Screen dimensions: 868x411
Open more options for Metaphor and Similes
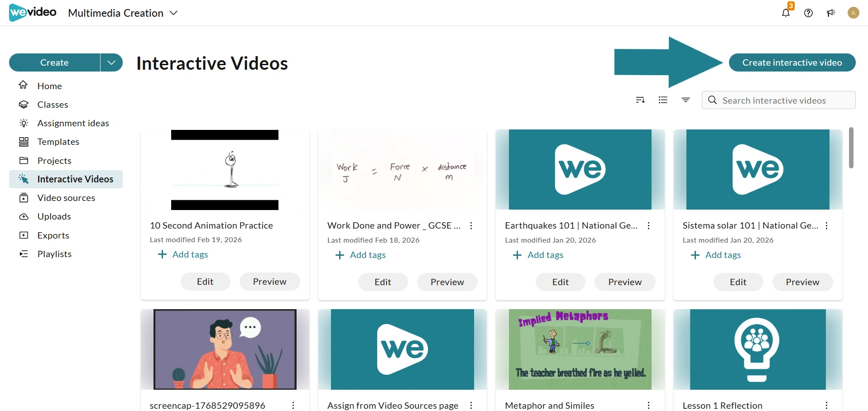pyautogui.click(x=648, y=406)
